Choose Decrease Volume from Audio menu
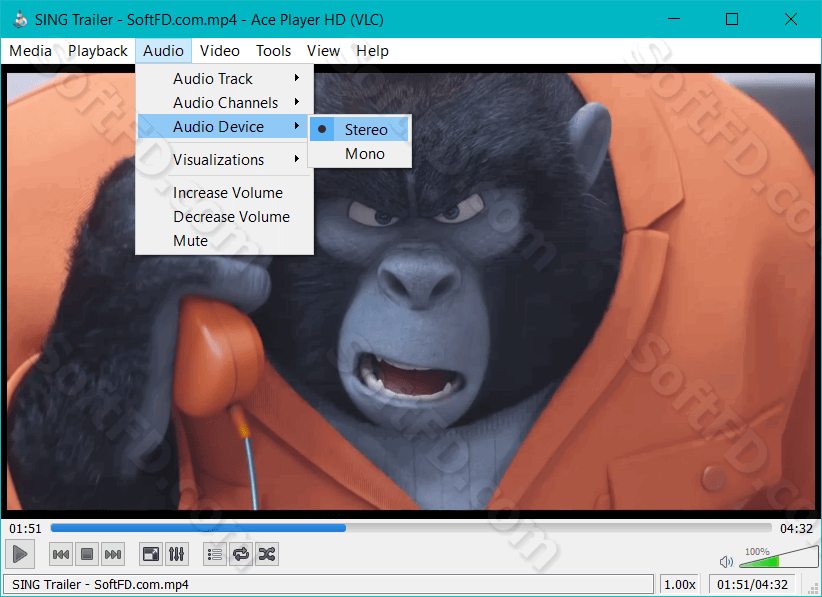 [x=222, y=216]
